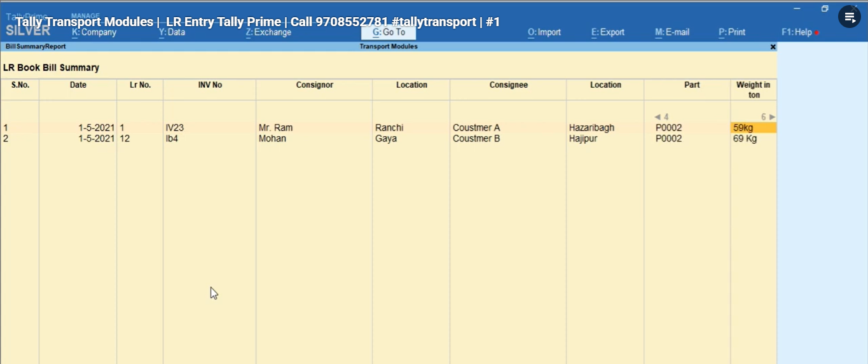The height and width of the screenshot is (364, 868).
Task: Click the Date column header
Action: click(78, 85)
